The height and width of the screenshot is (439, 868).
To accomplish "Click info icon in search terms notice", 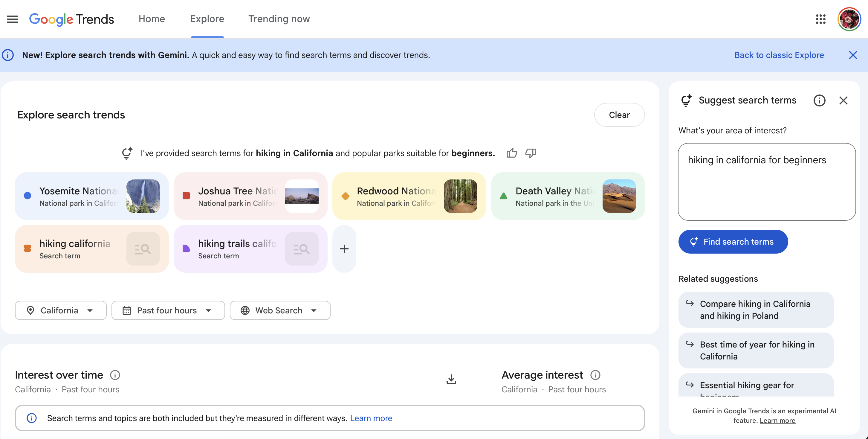I will [32, 418].
